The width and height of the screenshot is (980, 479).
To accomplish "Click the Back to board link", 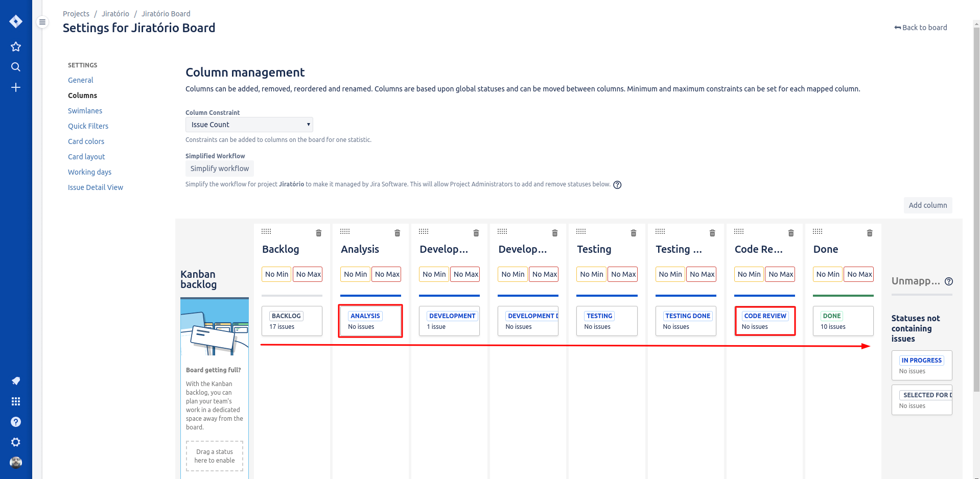I will click(x=920, y=28).
